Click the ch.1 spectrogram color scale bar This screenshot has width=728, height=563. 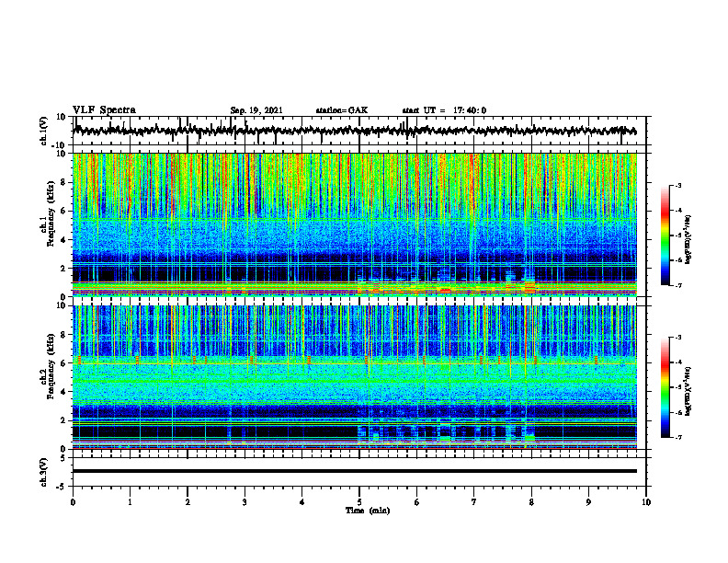pyautogui.click(x=665, y=236)
